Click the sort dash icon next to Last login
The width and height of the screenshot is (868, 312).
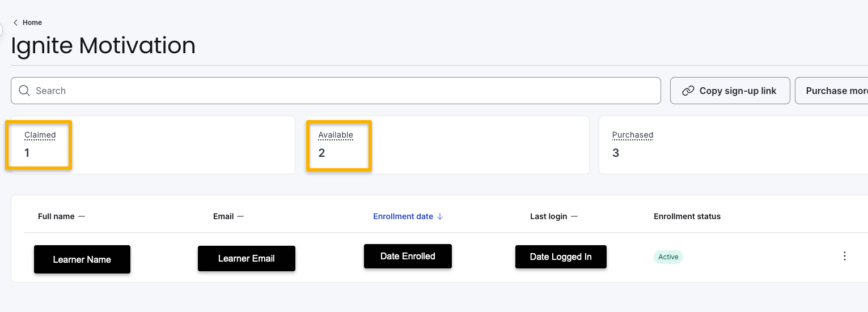coord(574,216)
